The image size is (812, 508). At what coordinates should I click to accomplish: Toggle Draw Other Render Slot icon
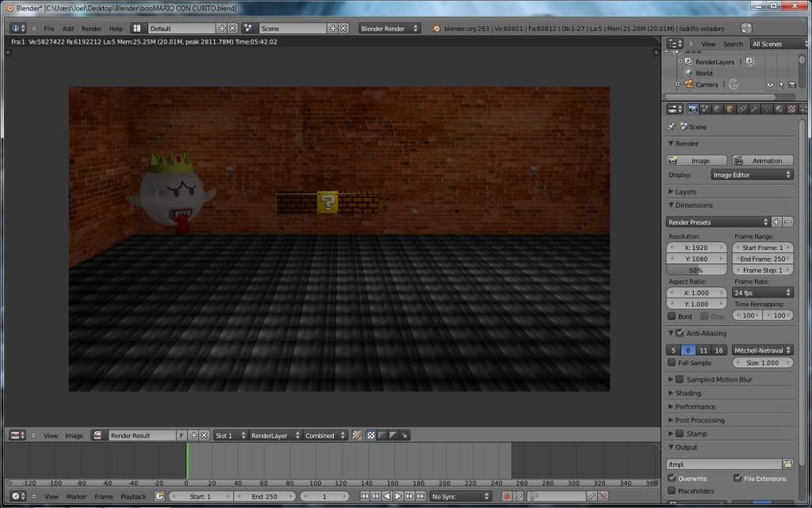click(358, 436)
